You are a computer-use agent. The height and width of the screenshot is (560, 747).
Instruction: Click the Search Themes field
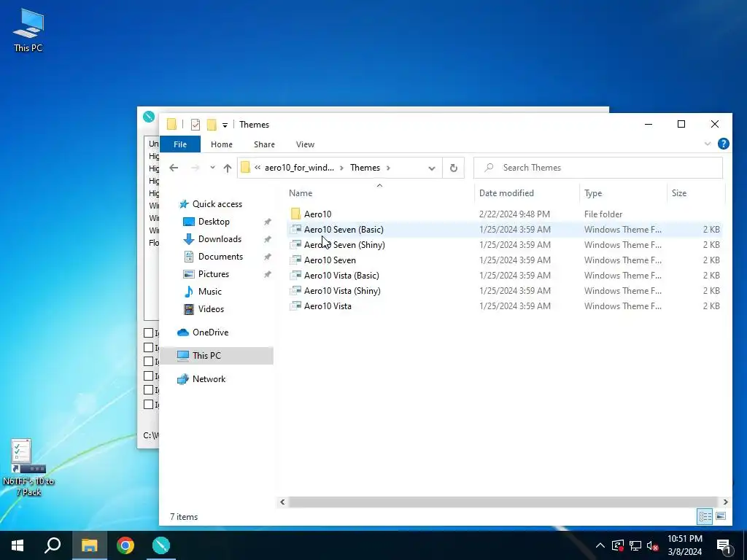pyautogui.click(x=598, y=168)
